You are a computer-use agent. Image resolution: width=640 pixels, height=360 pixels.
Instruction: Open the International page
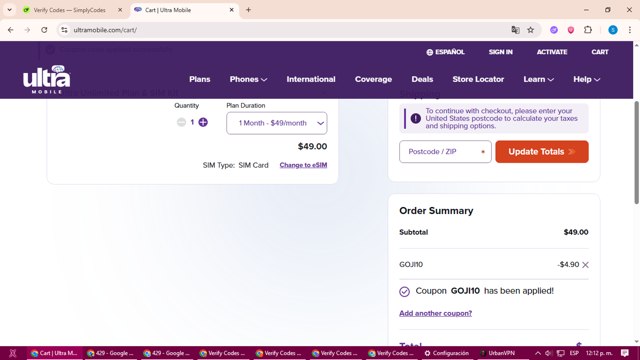311,79
